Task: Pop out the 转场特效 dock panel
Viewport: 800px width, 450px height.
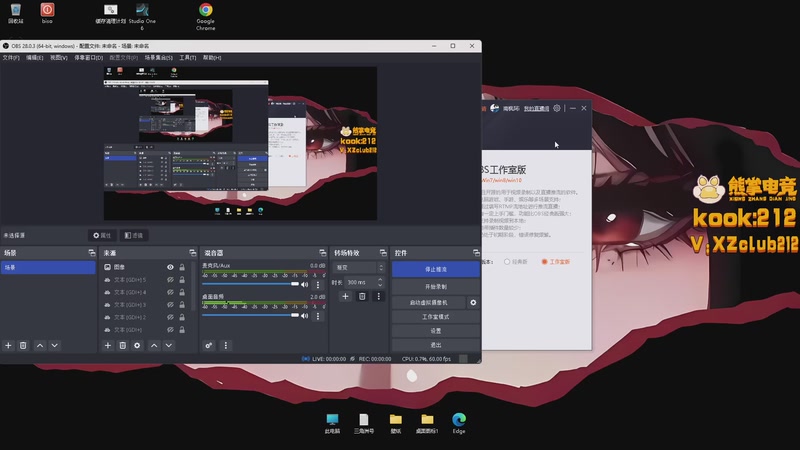Action: (x=383, y=253)
